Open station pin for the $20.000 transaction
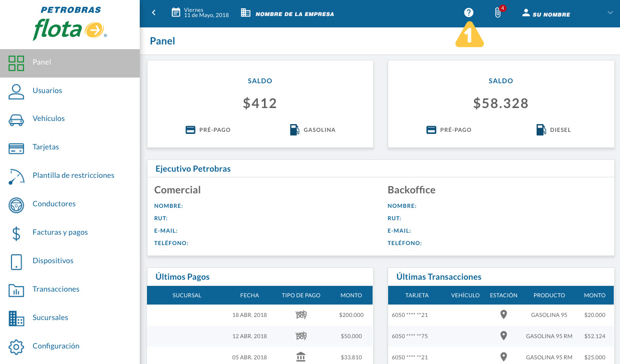This screenshot has height=364, width=620. coord(504,314)
